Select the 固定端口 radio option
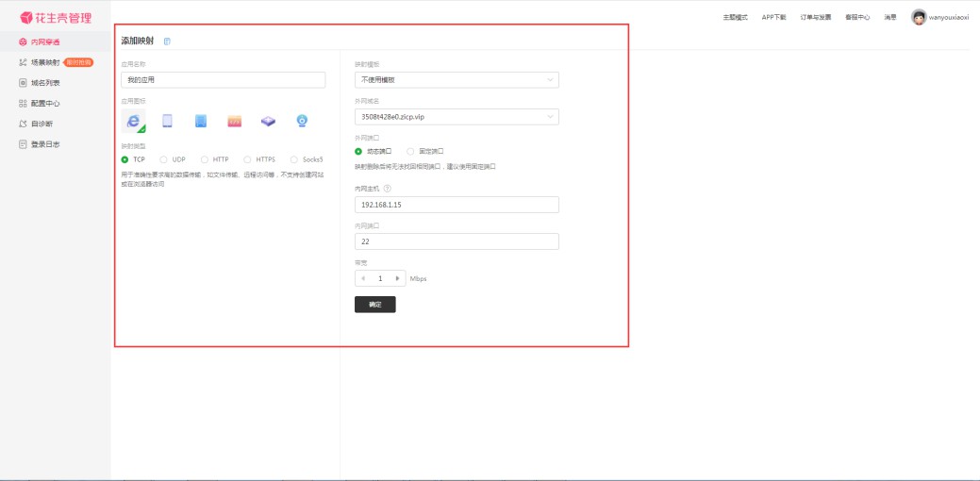 tap(410, 151)
